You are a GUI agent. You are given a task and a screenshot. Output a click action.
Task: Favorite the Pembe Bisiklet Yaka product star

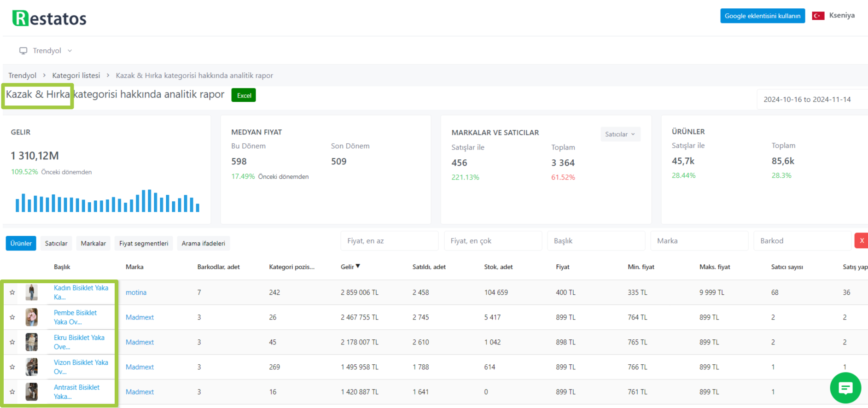point(12,317)
